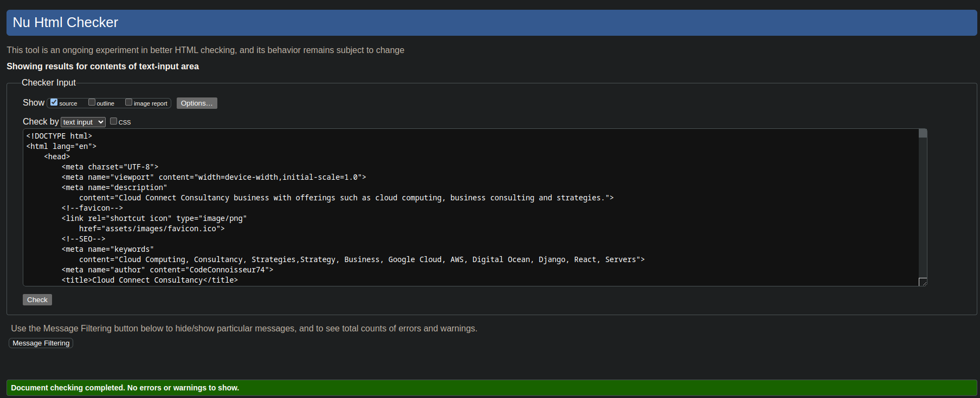The width and height of the screenshot is (980, 398).
Task: Open the 'text input' Check by dropdown
Action: point(83,122)
